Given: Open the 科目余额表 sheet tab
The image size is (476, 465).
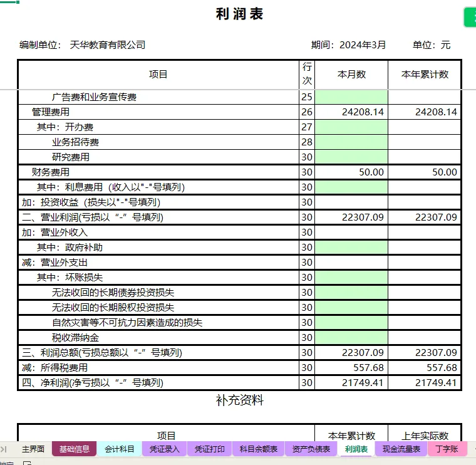Looking at the screenshot, I should [258, 449].
